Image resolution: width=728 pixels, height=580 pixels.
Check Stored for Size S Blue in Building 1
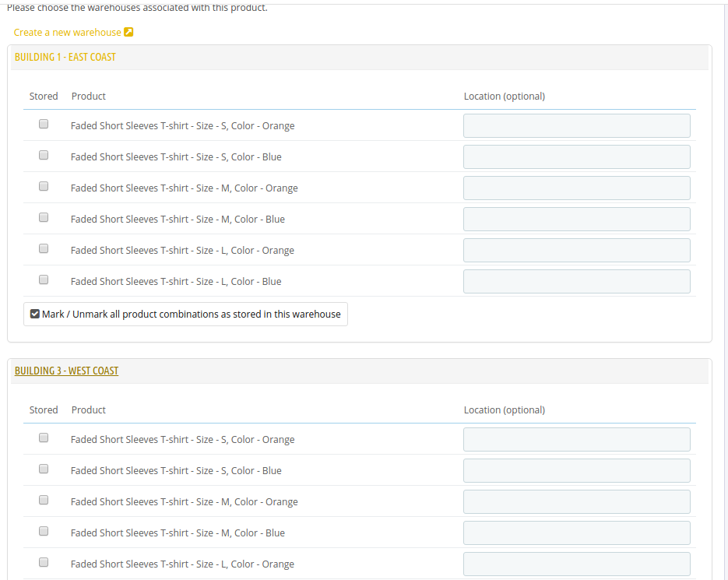coord(44,155)
